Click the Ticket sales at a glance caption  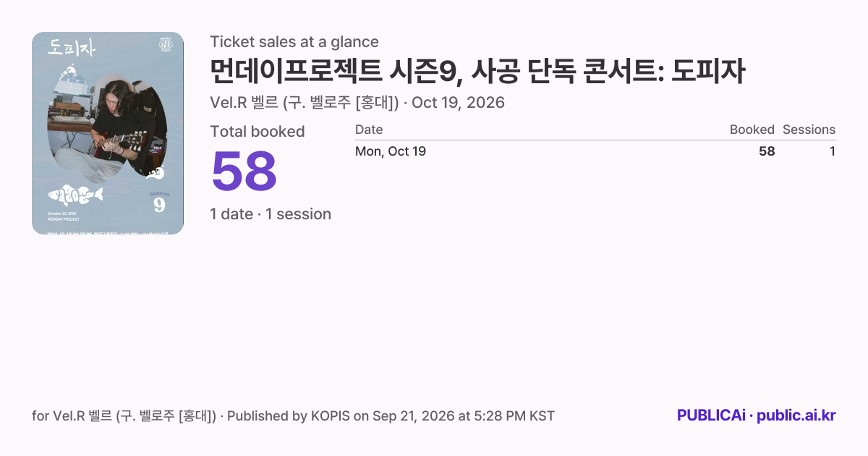click(x=294, y=42)
